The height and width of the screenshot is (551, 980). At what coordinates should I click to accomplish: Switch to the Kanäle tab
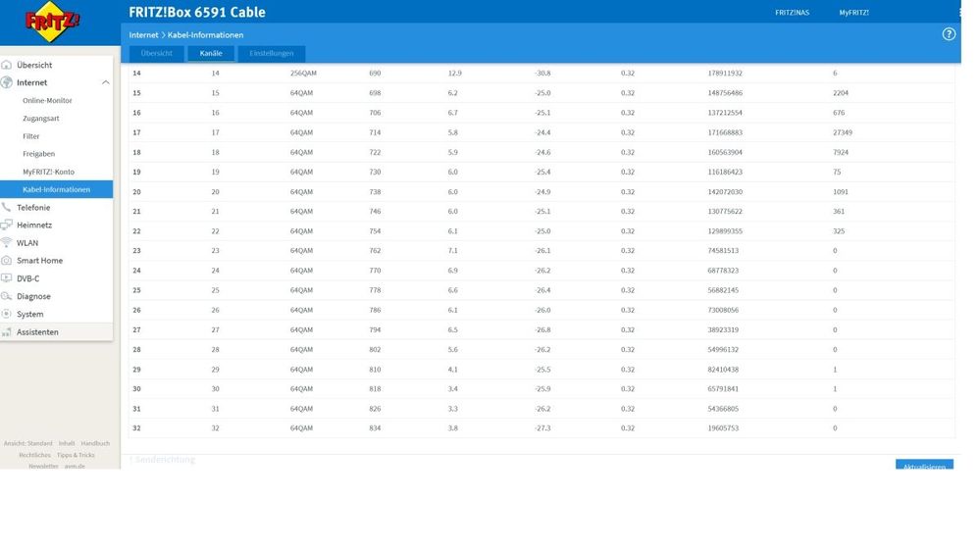[211, 54]
